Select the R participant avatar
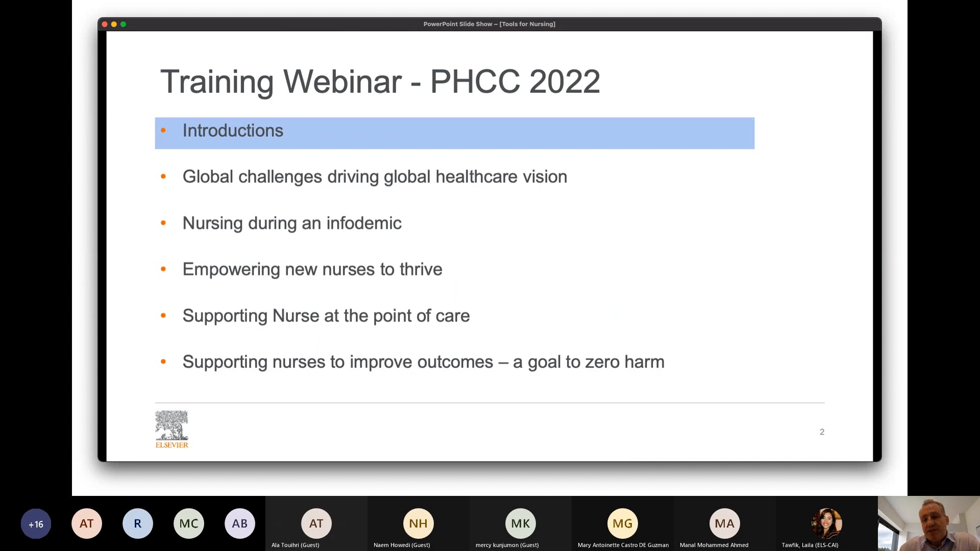 click(138, 523)
